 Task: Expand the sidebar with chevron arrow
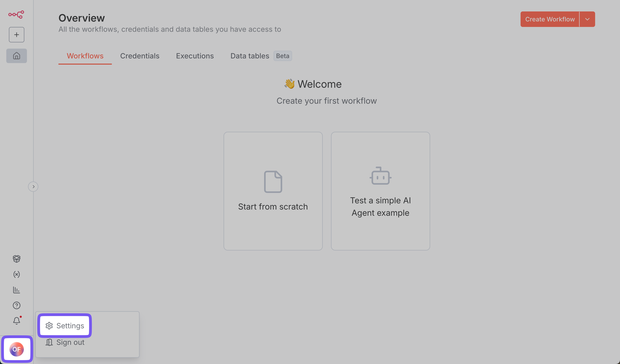[x=33, y=187]
